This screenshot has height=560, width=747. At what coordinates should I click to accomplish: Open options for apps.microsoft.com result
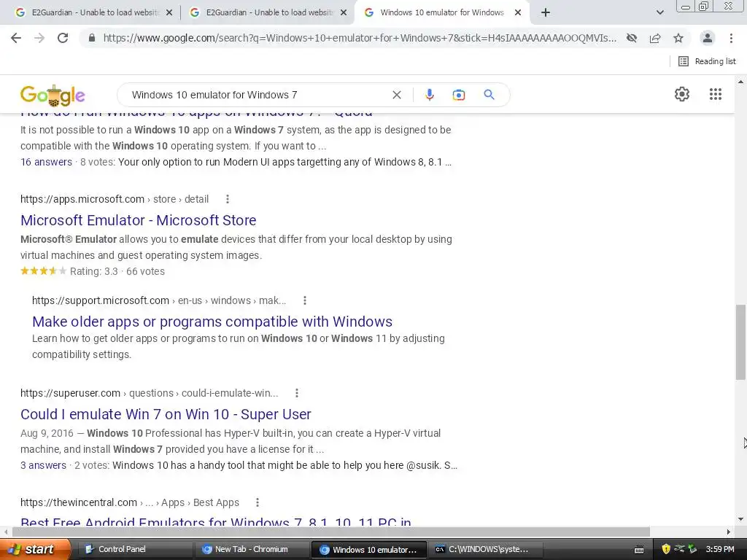[x=228, y=199]
